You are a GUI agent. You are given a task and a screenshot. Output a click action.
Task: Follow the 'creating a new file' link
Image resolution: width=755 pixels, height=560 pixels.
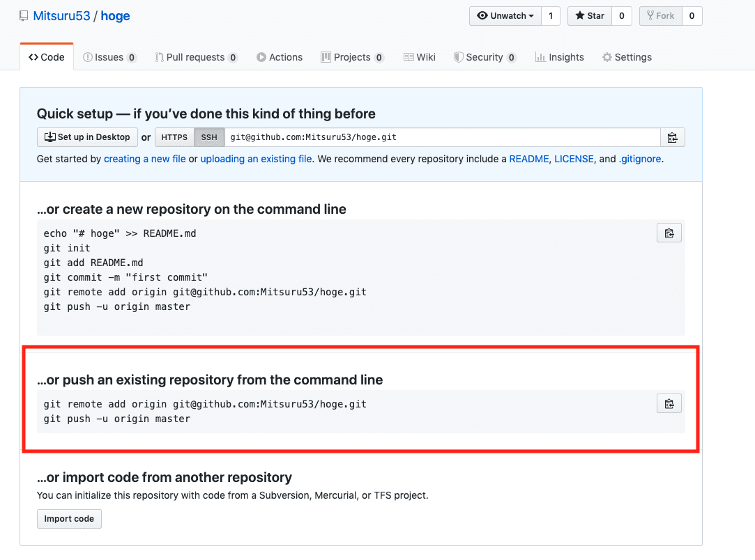145,159
